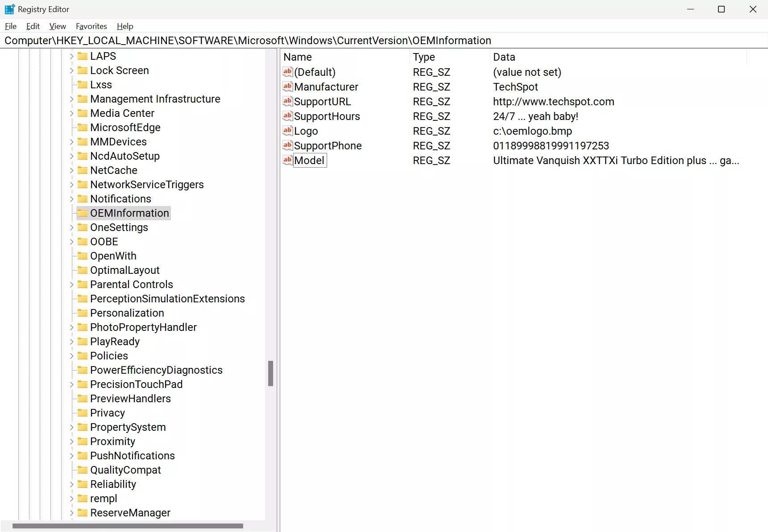Open the Favorites menu
Image resolution: width=768 pixels, height=532 pixels.
point(91,26)
